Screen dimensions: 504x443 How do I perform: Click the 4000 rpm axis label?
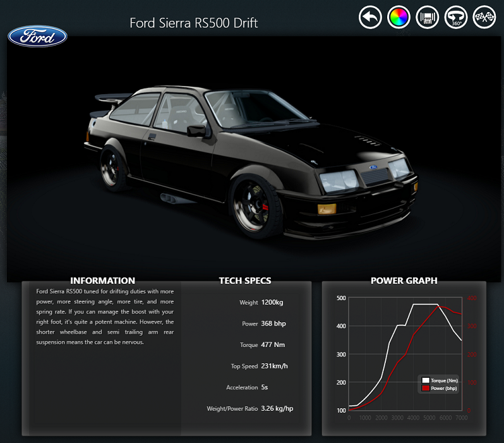coord(413,418)
